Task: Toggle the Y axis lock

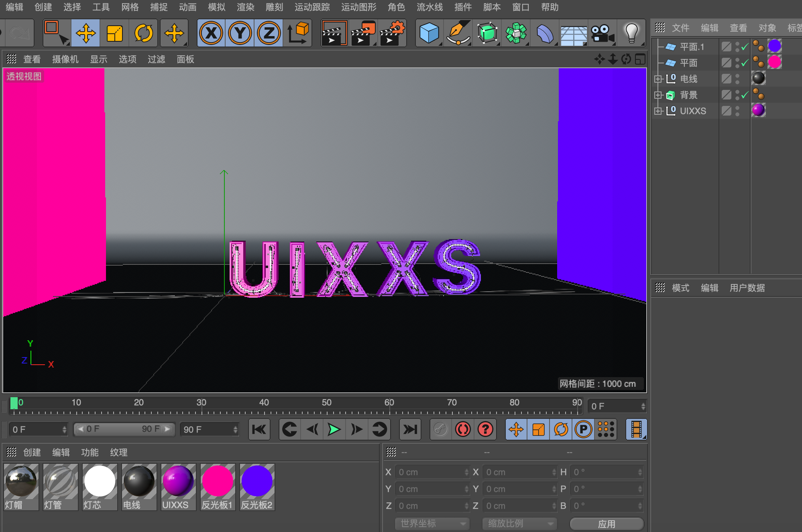Action: coord(240,33)
